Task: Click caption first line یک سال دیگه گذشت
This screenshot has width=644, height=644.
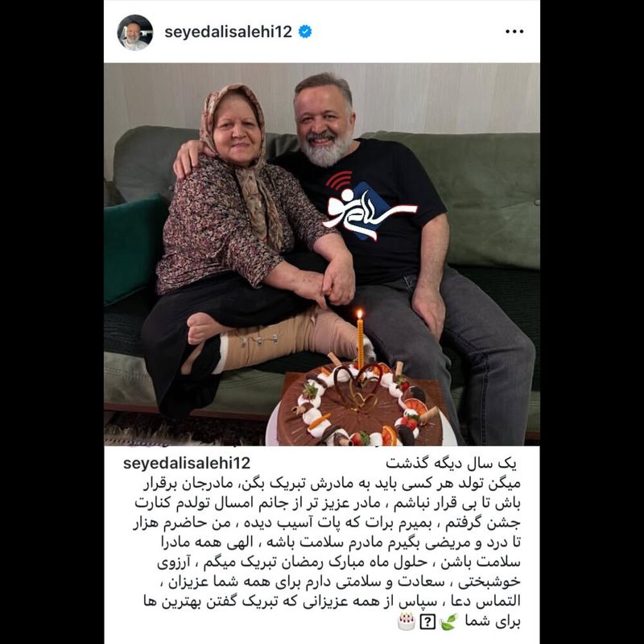Action: [451, 464]
